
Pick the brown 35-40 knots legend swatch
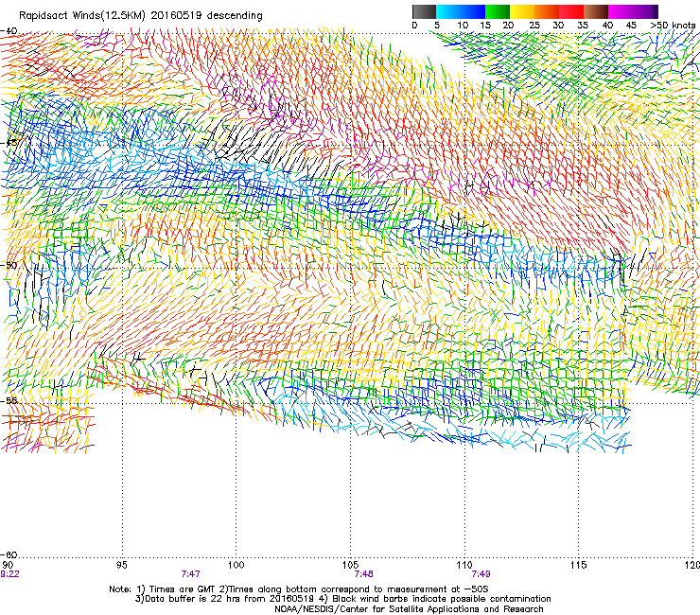point(596,11)
